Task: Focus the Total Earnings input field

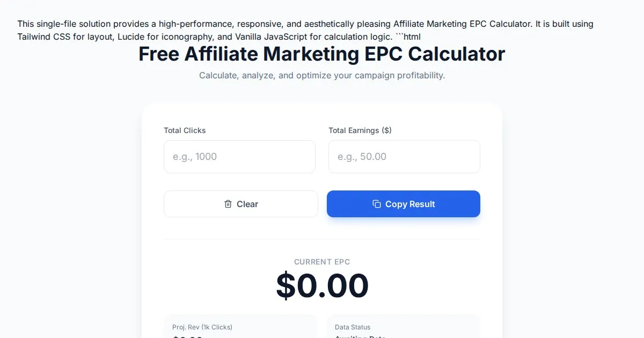Action: point(404,157)
